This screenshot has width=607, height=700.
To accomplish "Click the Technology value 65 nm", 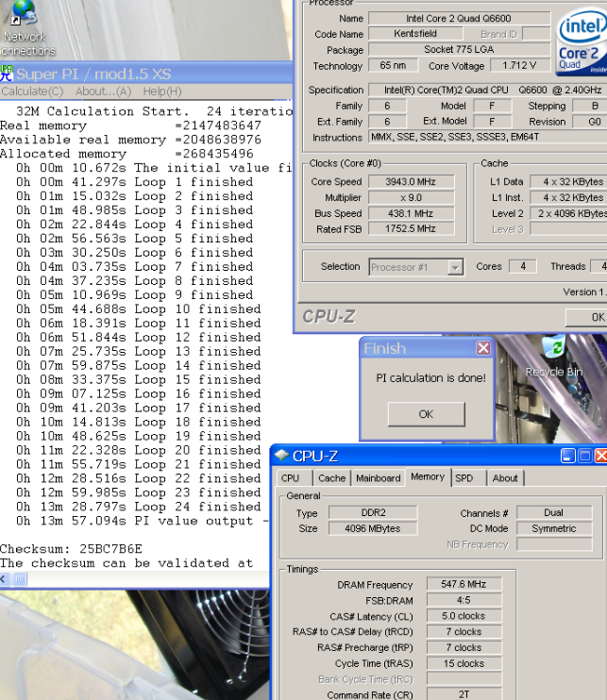I will point(393,66).
